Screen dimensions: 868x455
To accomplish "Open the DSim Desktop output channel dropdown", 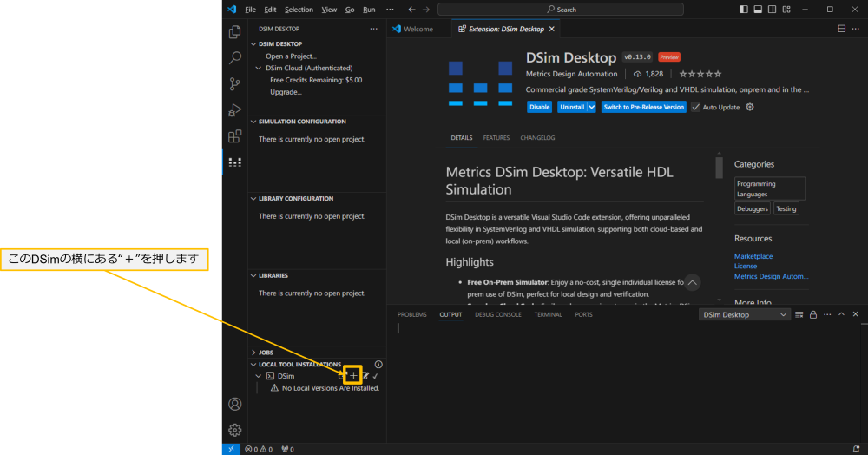I will (x=744, y=314).
